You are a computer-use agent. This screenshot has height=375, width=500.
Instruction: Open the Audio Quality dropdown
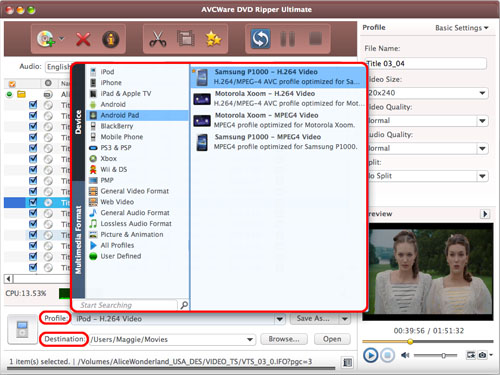click(x=482, y=148)
